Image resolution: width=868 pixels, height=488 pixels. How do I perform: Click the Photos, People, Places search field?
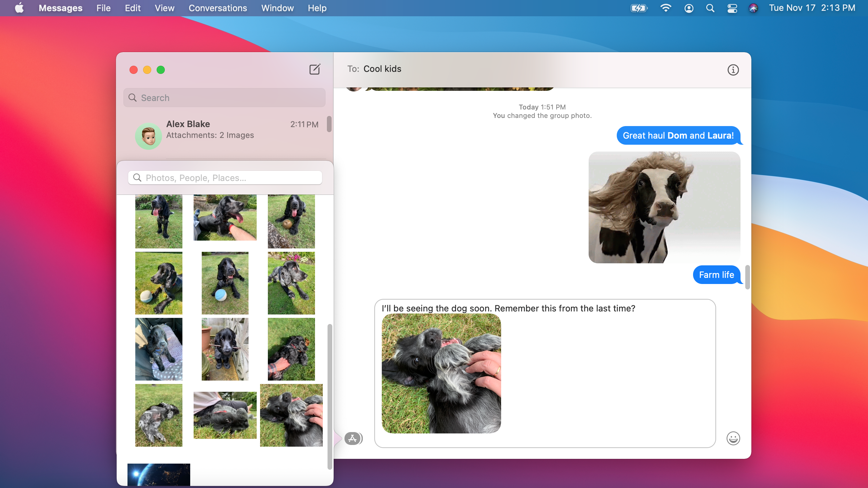[x=225, y=178]
